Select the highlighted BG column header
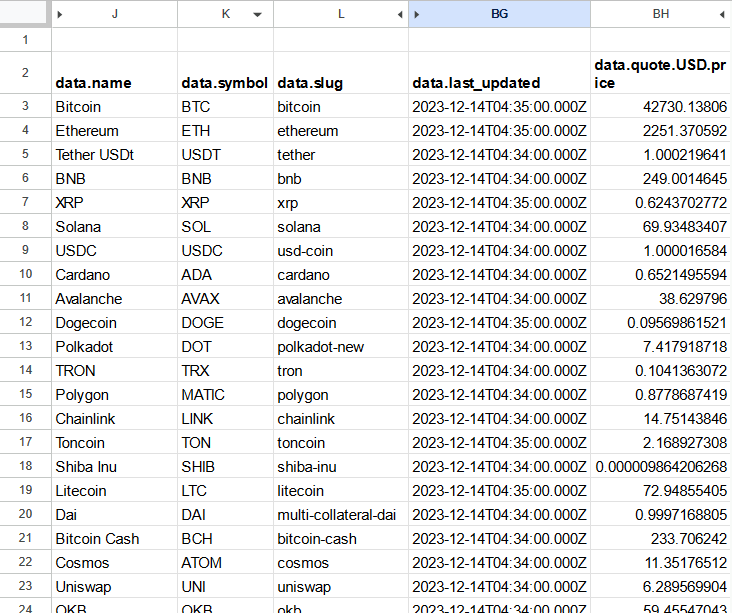732x613 pixels. pyautogui.click(x=500, y=14)
